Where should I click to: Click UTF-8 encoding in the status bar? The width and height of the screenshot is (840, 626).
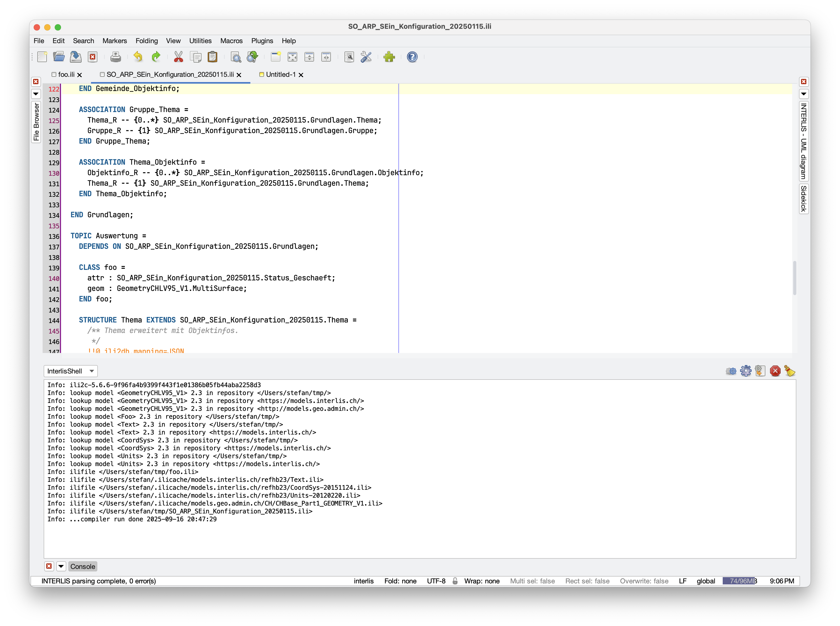point(436,581)
